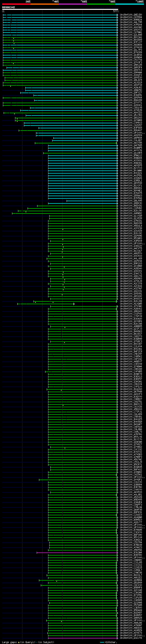
Task: Select the UniRef100_B7FJ27 label
Action: 131,42
